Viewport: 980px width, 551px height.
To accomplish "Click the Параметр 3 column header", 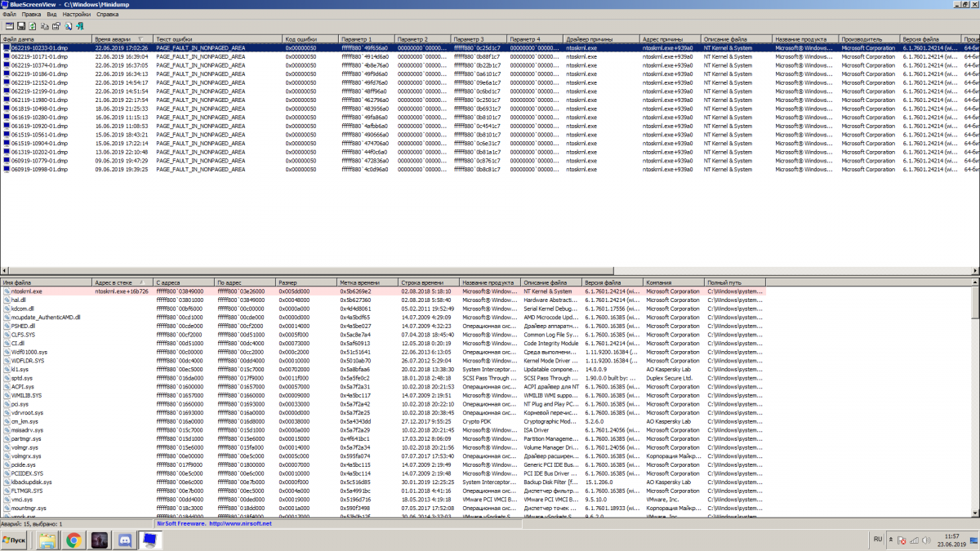I will click(479, 39).
